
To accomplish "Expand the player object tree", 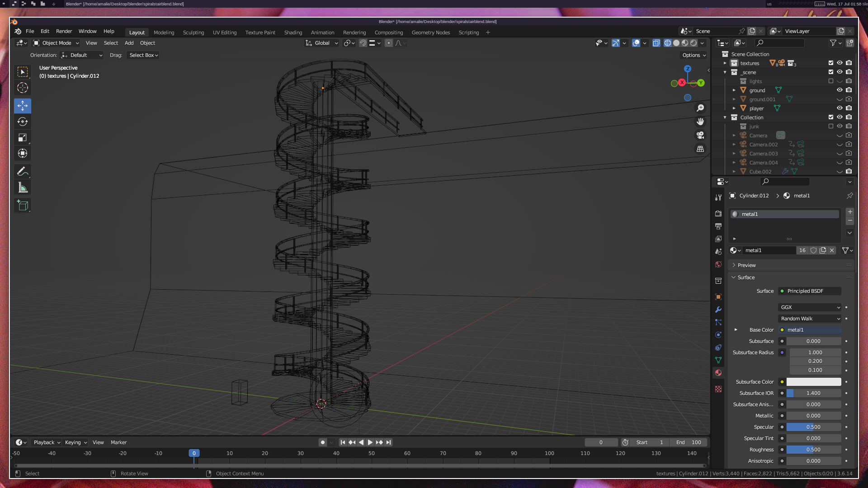I will click(734, 108).
